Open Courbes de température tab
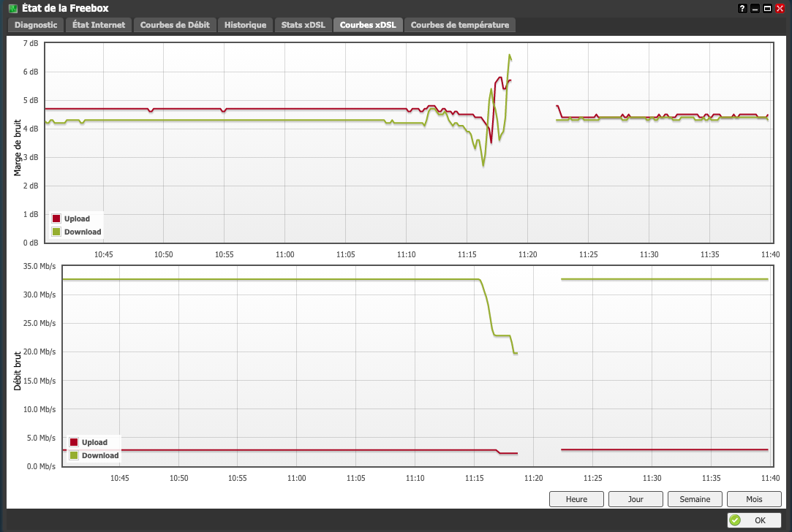This screenshot has width=792, height=532. [460, 25]
